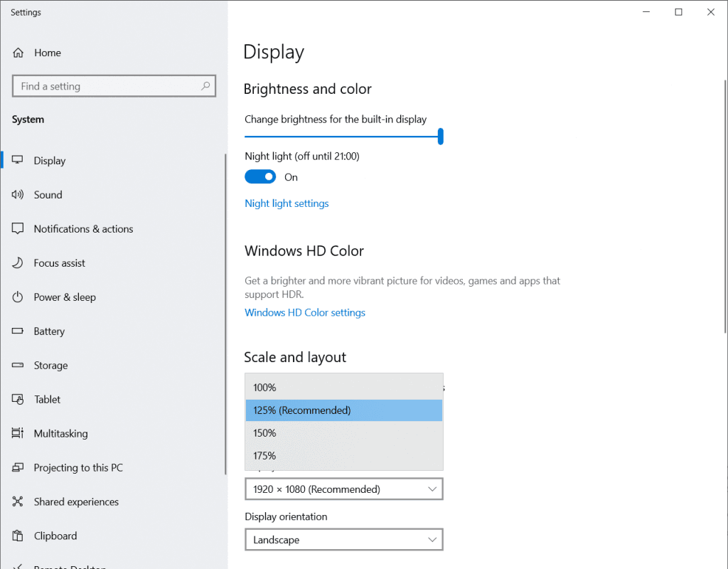Click the Tablet icon
The image size is (728, 569).
[18, 400]
